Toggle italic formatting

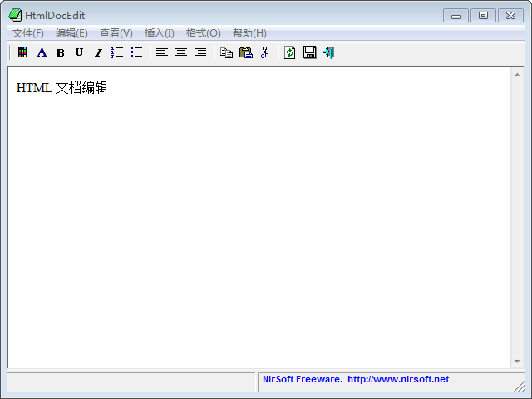click(98, 52)
